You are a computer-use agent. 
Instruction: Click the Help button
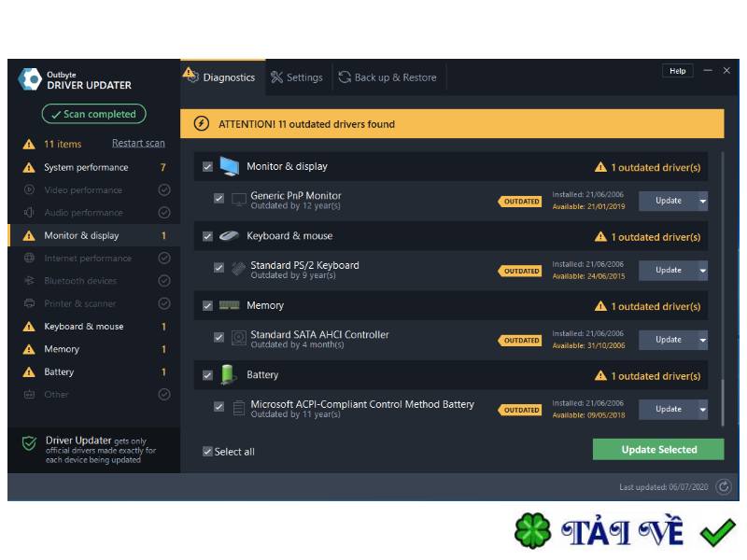click(678, 71)
